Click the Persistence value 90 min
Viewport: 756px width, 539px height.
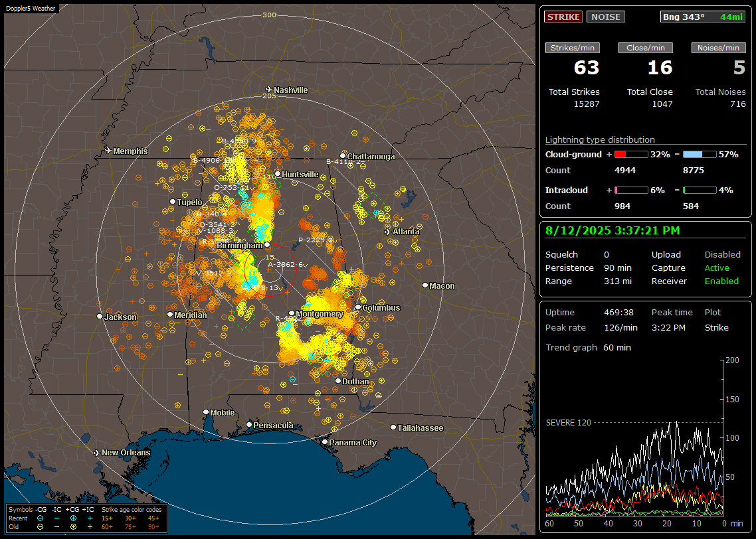[618, 268]
